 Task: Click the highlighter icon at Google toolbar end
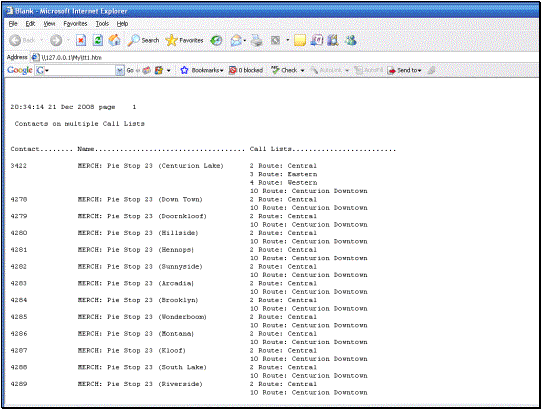click(x=431, y=70)
